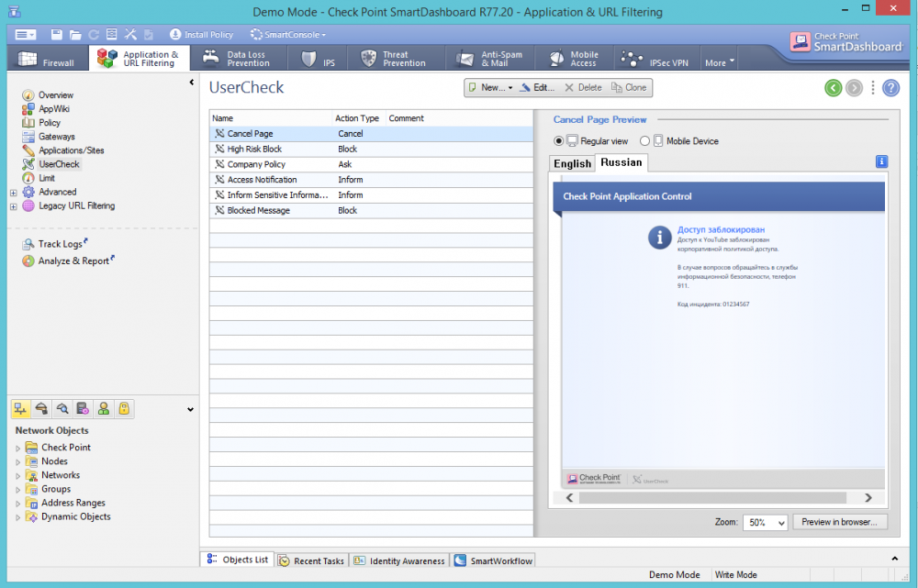Expand the Advanced tree node
Screen dimensions: 918x588
tap(14, 192)
